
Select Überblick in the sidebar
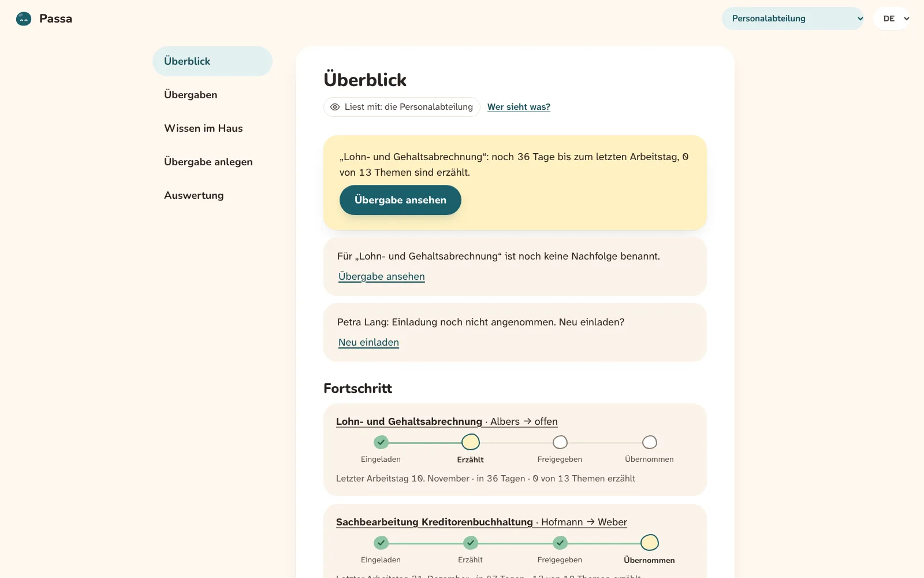[213, 61]
